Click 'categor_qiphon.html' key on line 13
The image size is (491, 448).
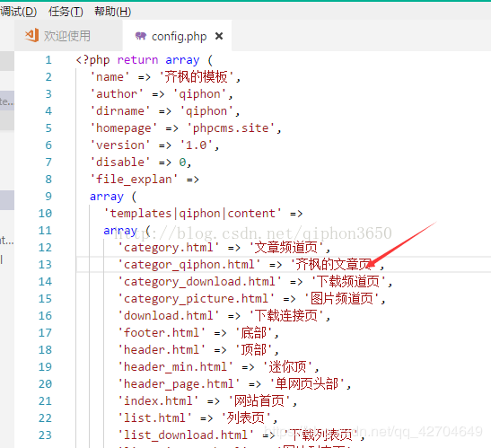tap(189, 265)
